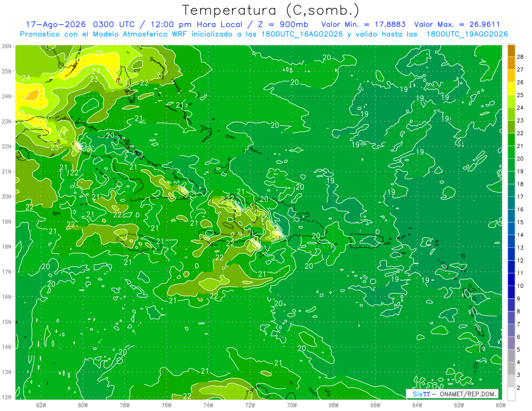The width and height of the screenshot is (532, 411).
Task: Pick the topmost brown swatch above legend 28
Action: (511, 51)
